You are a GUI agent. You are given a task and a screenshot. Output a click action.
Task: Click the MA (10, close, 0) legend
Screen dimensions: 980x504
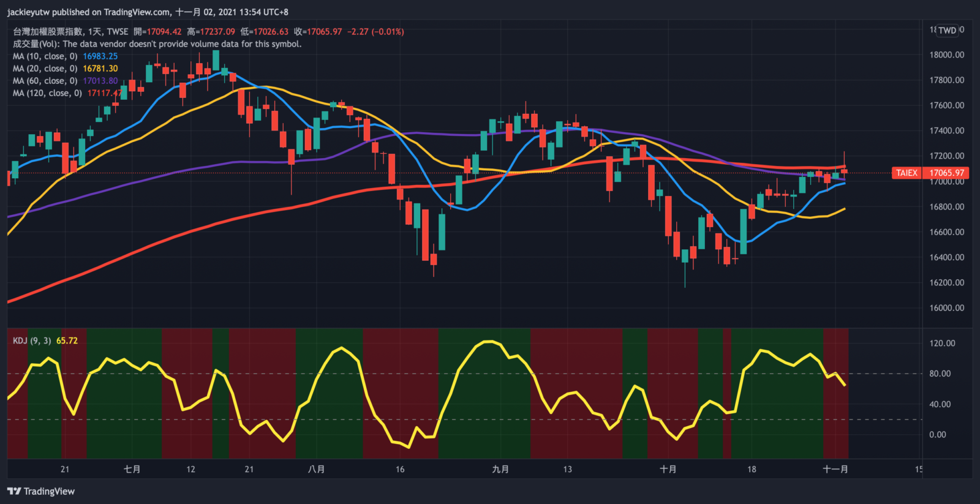[x=45, y=56]
